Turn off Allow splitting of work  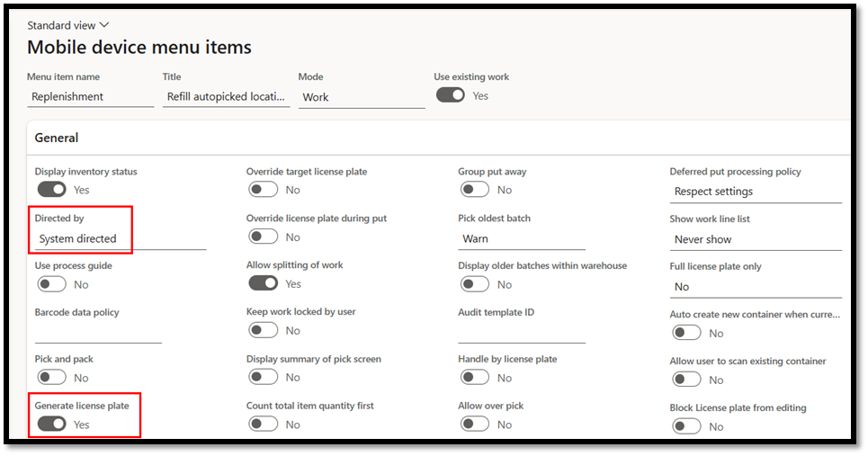pos(263,283)
